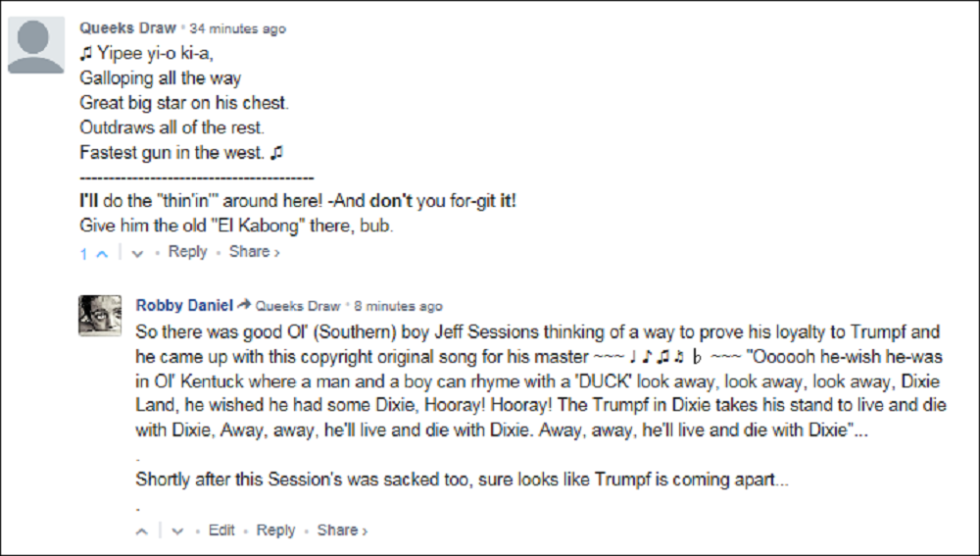Downvote the Queeks Draw comment

pyautogui.click(x=137, y=253)
